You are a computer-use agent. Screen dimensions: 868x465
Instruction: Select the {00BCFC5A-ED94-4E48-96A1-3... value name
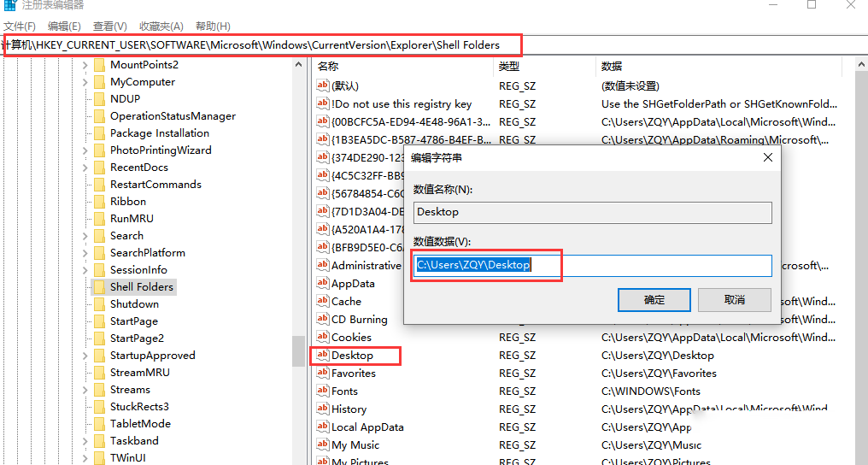point(411,121)
